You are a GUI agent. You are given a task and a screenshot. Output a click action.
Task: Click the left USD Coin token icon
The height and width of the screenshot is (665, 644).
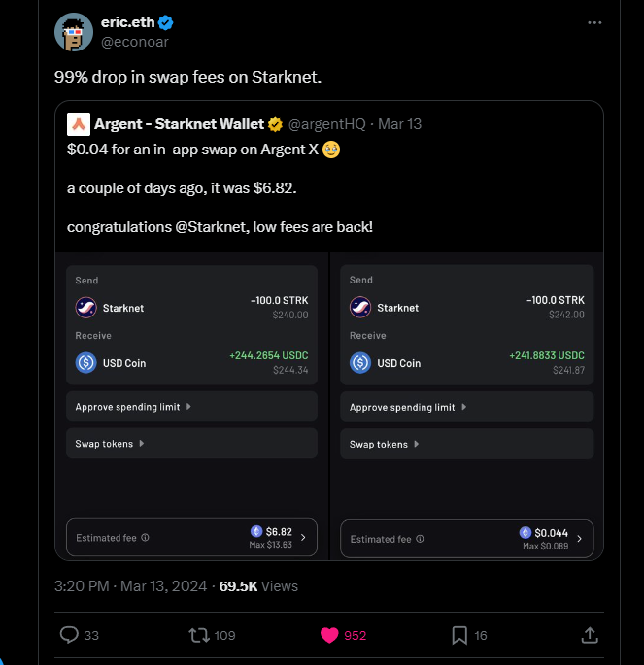pyautogui.click(x=86, y=362)
